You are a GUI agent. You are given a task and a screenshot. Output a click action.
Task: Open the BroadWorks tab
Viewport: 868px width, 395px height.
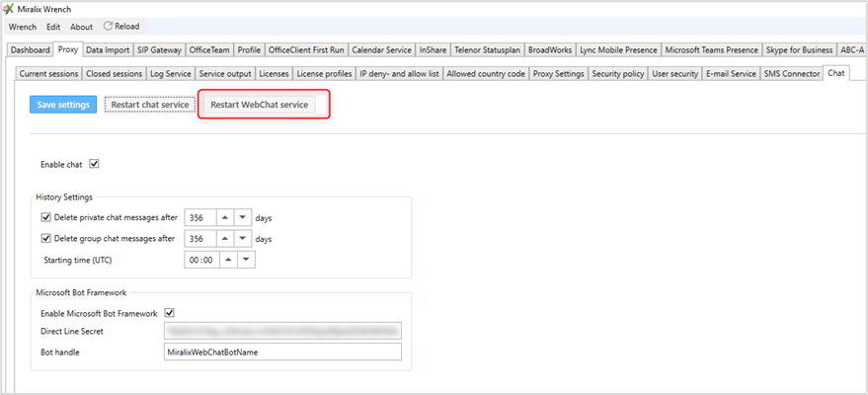[550, 49]
